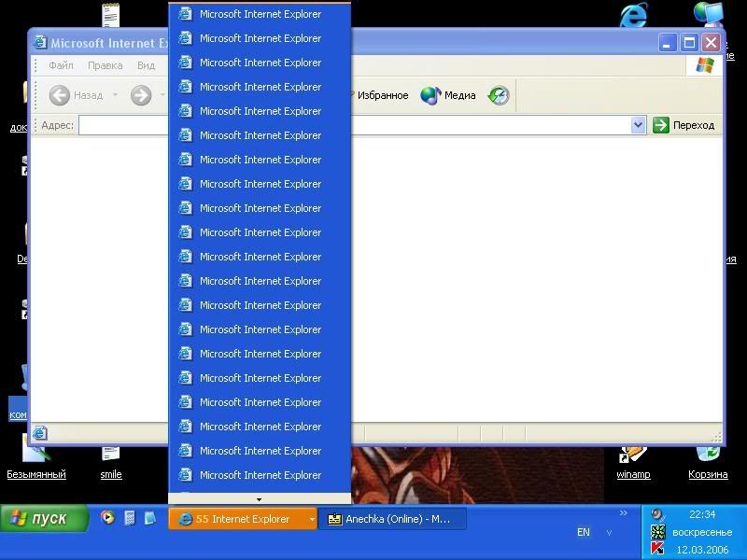Image resolution: width=747 pixels, height=560 pixels.
Task: Click the blue notepad quick launch icon
Action: coord(149,518)
